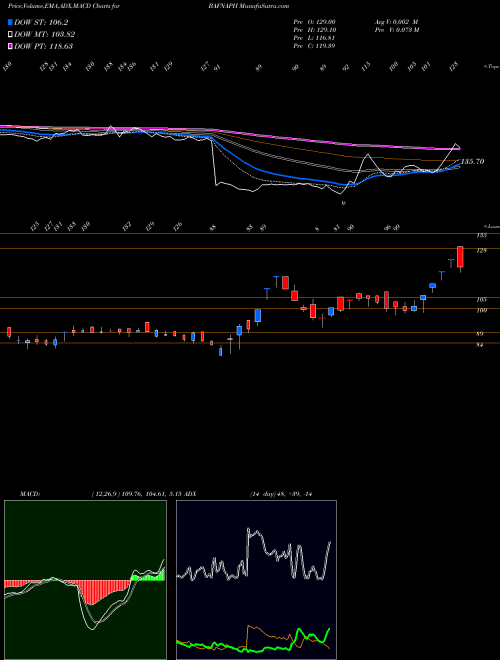The height and width of the screenshot is (660, 500).
Task: Click the MACD values '(12,26,9) 109.76, 104.61, 5.15'
Action: [x=137, y=494]
